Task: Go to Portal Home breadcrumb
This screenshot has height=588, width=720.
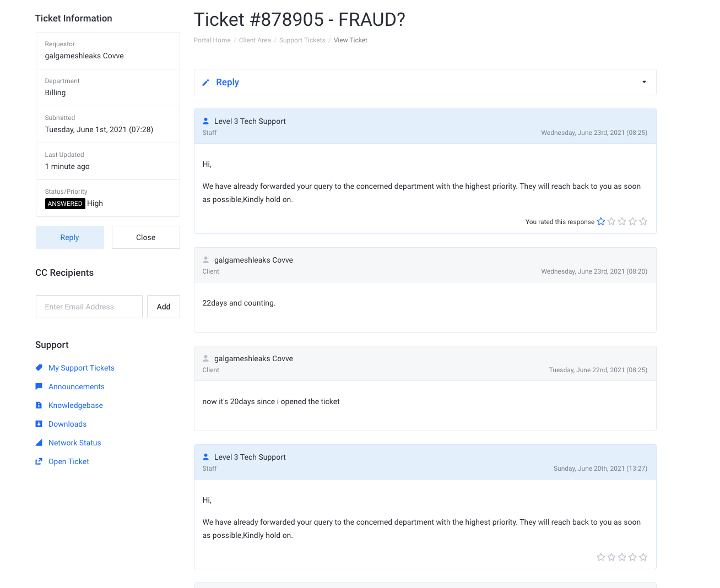Action: point(212,40)
